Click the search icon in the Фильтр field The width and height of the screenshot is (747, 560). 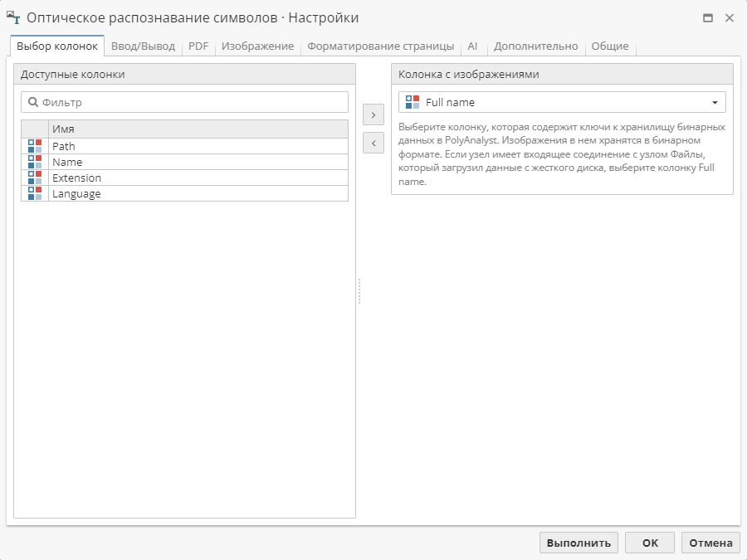[x=32, y=101]
